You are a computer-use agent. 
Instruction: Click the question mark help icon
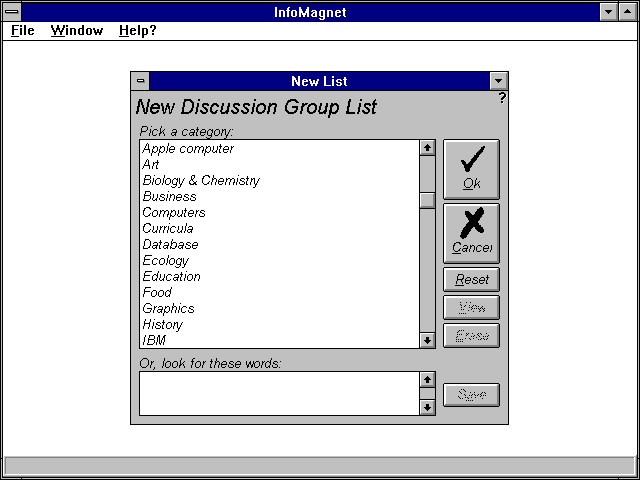[502, 98]
